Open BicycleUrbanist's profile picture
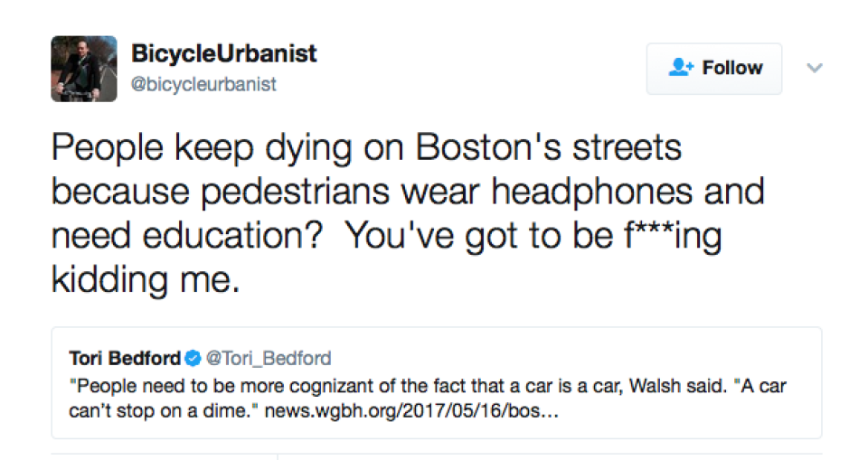This screenshot has width=868, height=460. coord(83,69)
